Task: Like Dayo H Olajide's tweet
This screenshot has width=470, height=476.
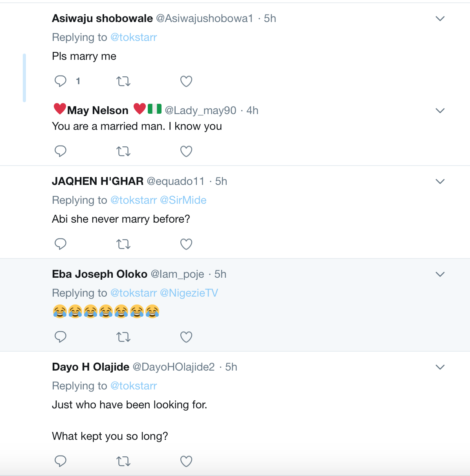Action: (x=186, y=461)
